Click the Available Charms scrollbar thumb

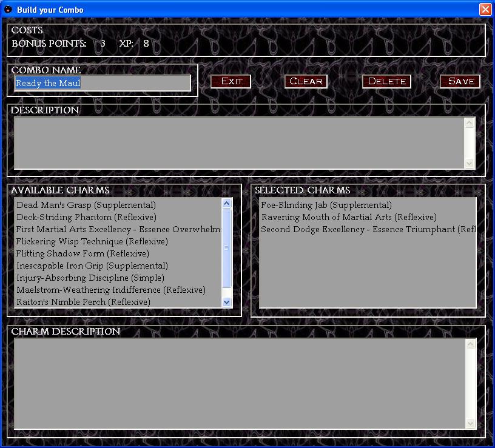tap(227, 248)
